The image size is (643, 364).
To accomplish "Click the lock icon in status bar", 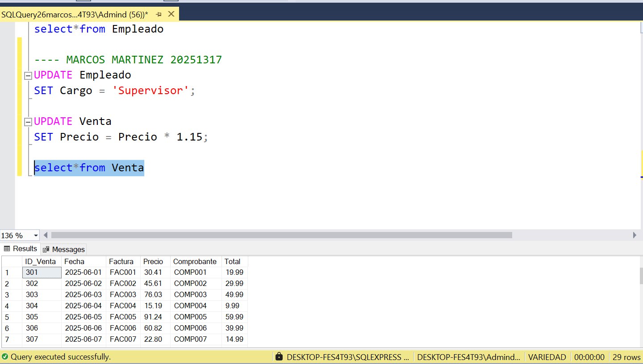I will coord(279,357).
